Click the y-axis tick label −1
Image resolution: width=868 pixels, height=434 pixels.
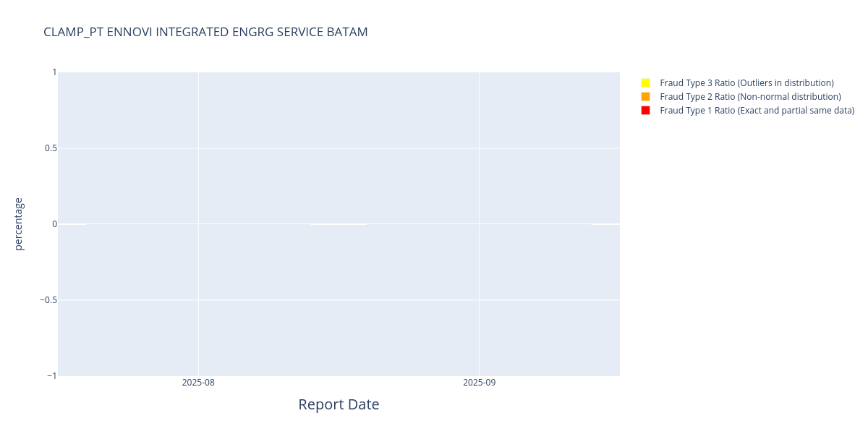[51, 376]
